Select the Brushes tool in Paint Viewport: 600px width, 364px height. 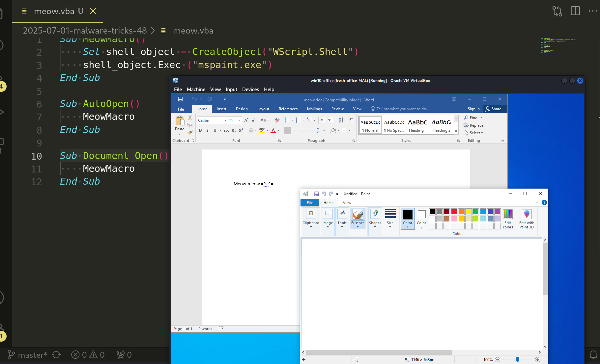click(358, 218)
